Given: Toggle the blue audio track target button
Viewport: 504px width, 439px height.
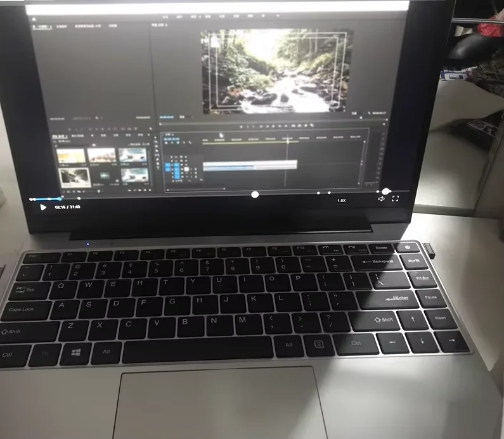Looking at the screenshot, I should point(177,174).
